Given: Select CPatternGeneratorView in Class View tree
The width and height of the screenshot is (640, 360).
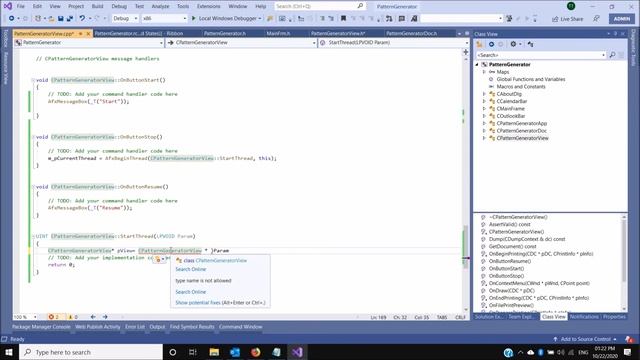Looking at the screenshot, I should coord(522,138).
